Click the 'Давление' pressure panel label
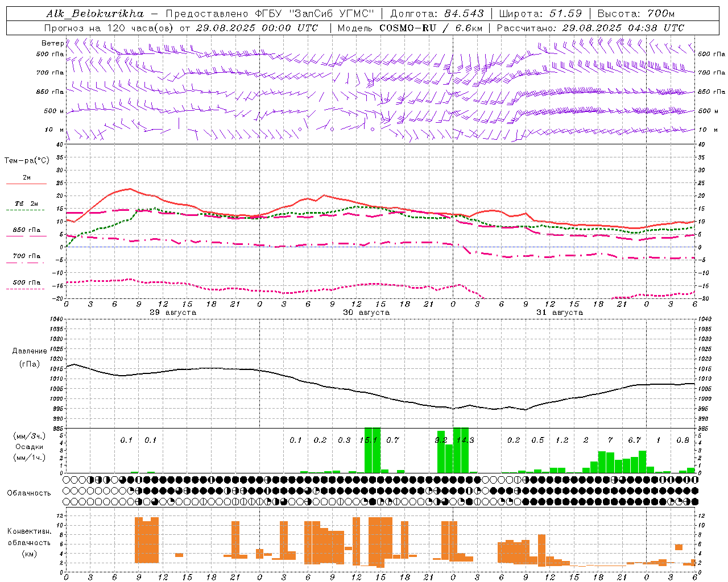Screen dimensions: 728x582 [x=29, y=351]
